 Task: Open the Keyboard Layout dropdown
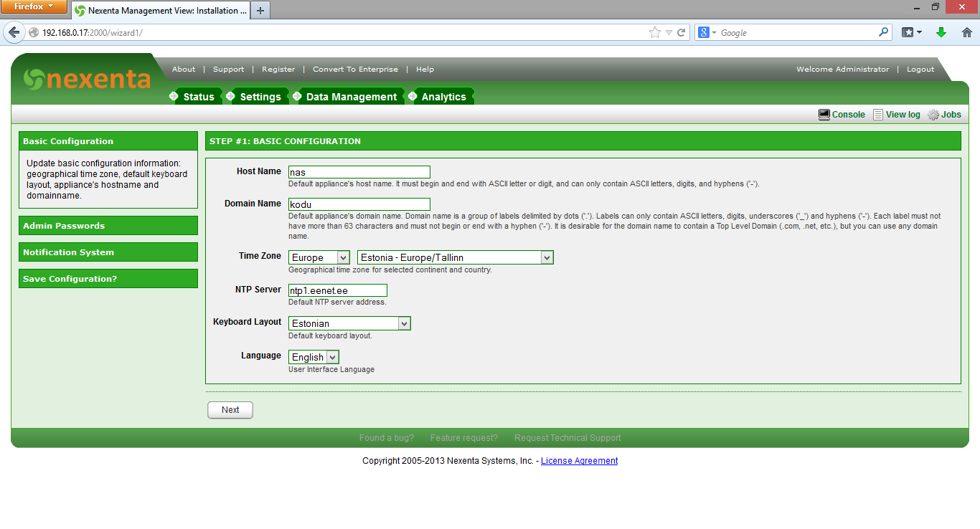coord(350,323)
